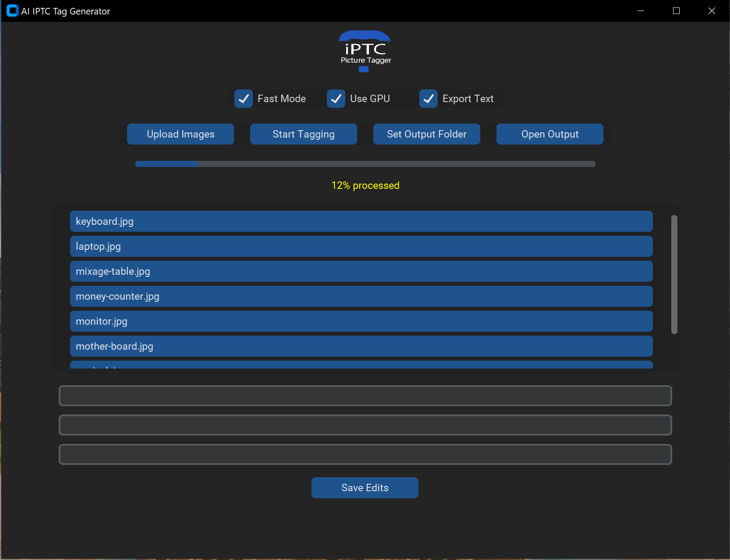Image resolution: width=730 pixels, height=560 pixels.
Task: Select monitor.jpg in the list
Action: [x=361, y=321]
